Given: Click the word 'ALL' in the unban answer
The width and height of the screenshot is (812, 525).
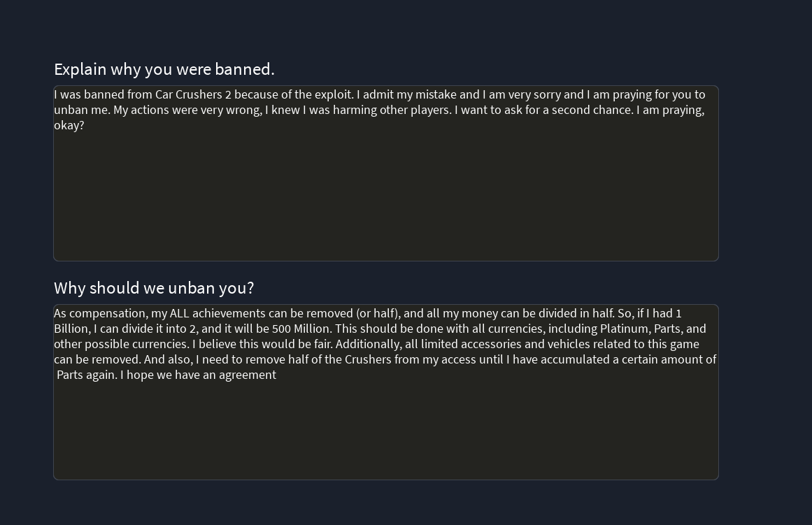Looking at the screenshot, I should pyautogui.click(x=180, y=313).
